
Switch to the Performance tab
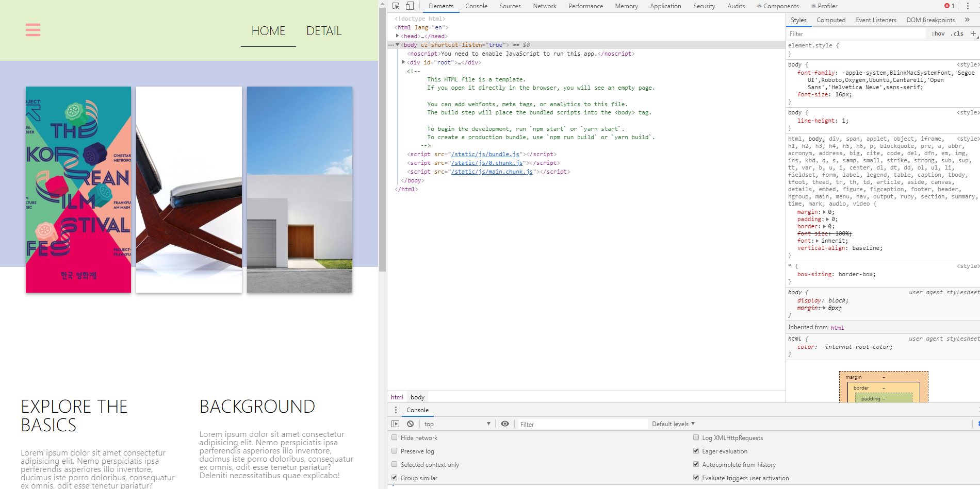[585, 6]
